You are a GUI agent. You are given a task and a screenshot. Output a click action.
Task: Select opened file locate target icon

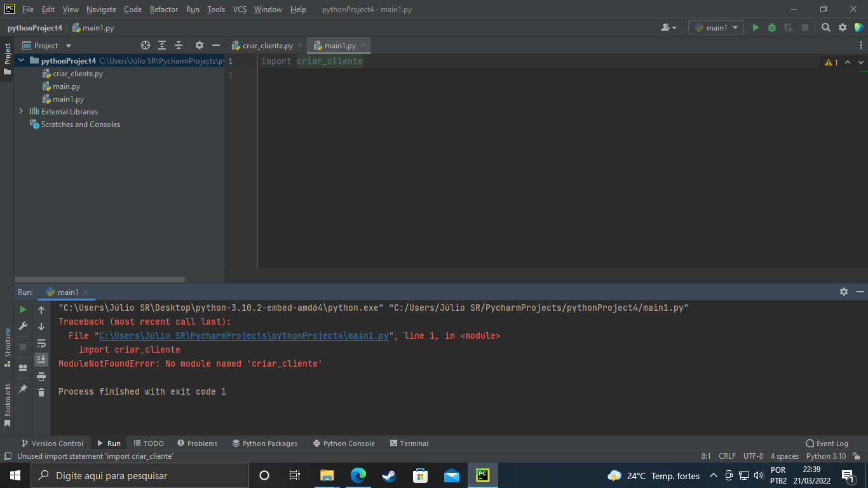coord(146,45)
